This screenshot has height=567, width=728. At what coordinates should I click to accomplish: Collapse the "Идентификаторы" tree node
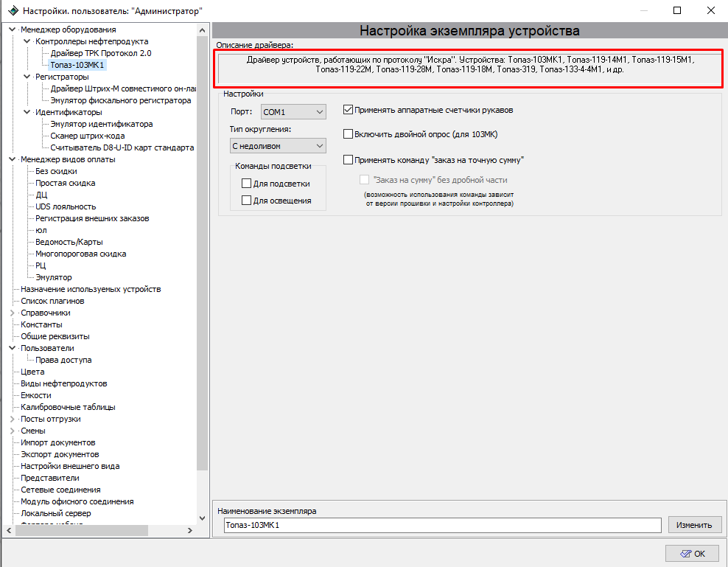[x=27, y=112]
